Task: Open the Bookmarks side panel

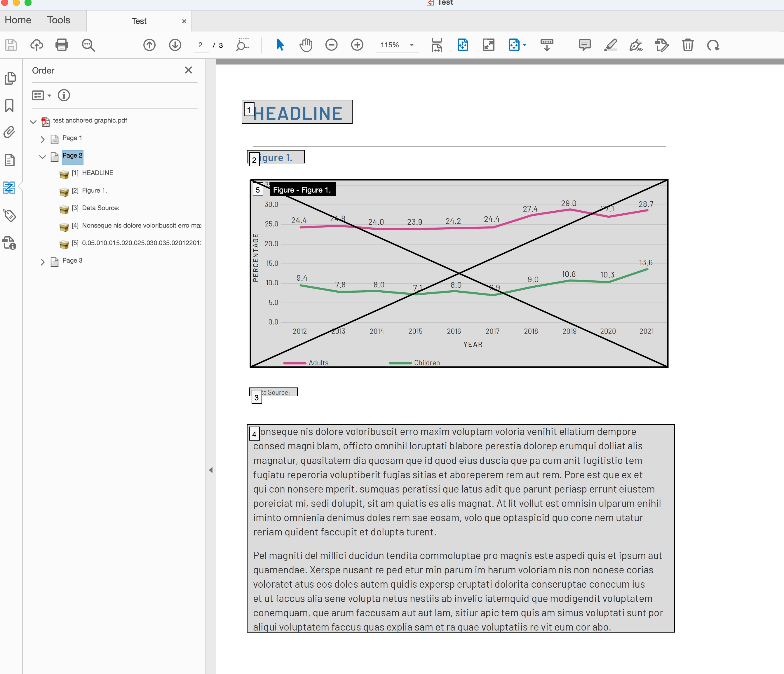Action: click(x=9, y=106)
